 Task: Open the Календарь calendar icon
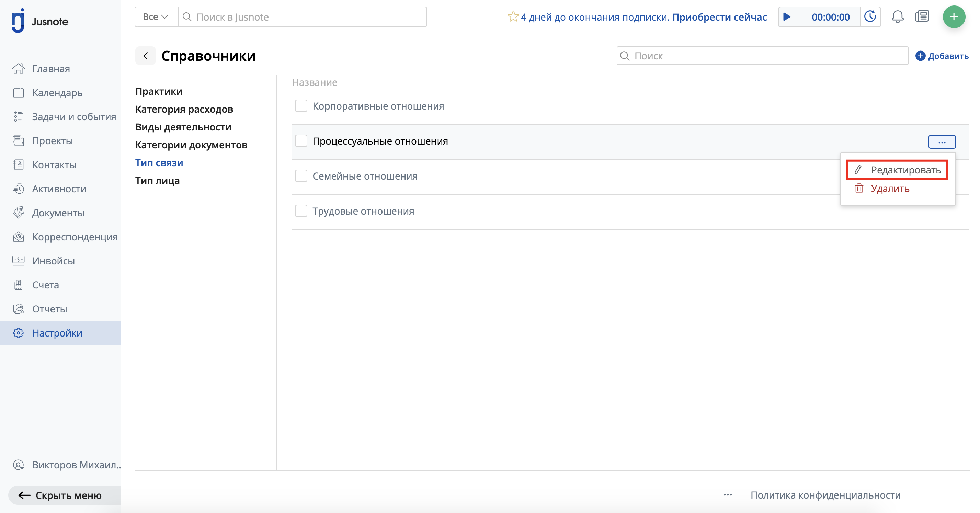pos(18,92)
